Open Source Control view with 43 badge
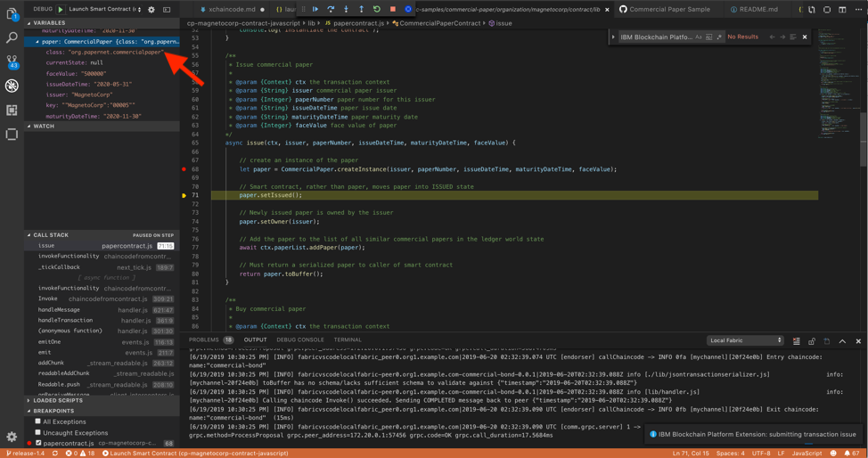868x458 pixels. click(x=12, y=61)
